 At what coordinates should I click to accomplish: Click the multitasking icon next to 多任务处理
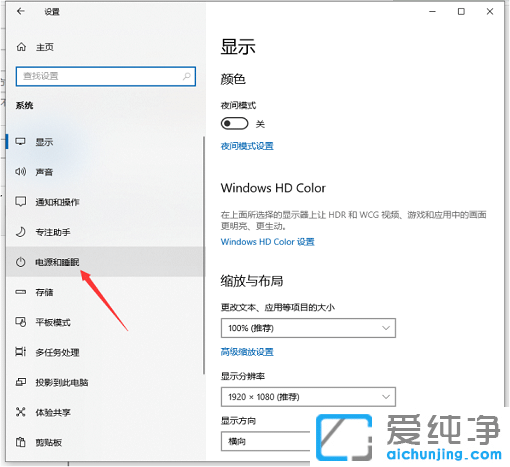pos(20,352)
